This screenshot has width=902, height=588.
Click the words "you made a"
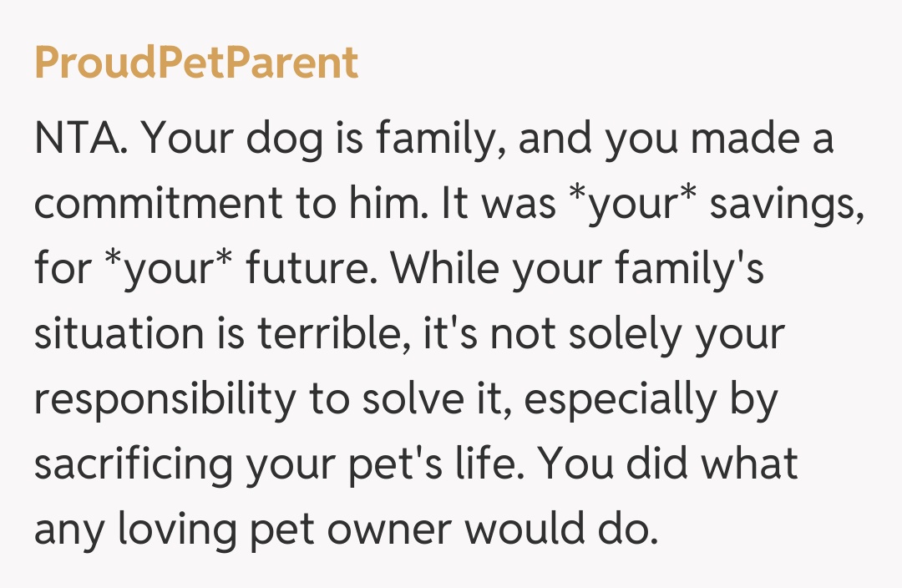click(x=719, y=139)
